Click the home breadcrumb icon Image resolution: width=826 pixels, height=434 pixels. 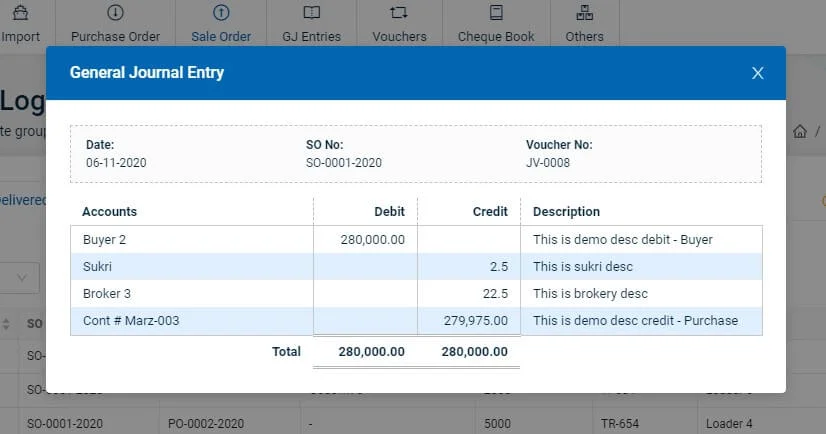click(800, 132)
